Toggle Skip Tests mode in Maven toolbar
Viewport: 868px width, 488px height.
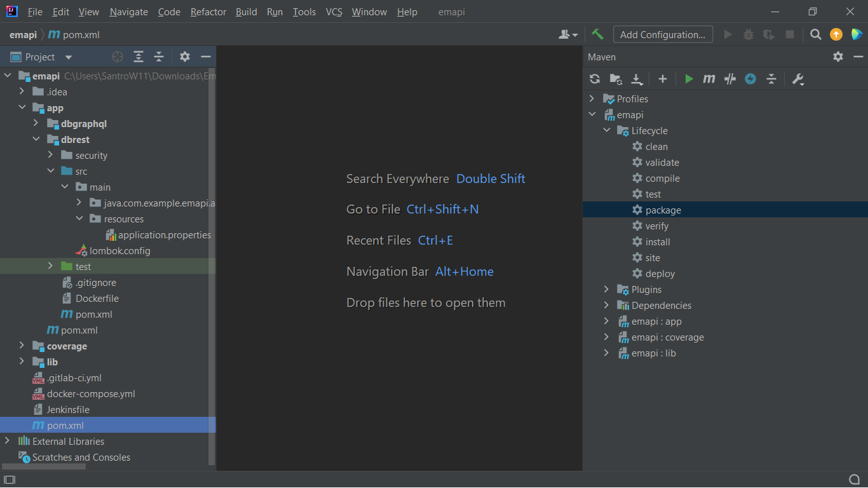(750, 79)
